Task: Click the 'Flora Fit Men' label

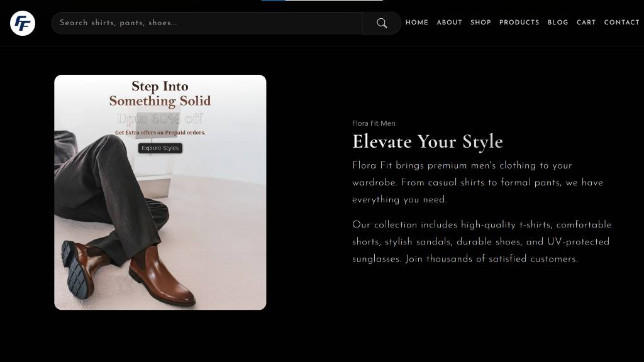Action: (374, 123)
